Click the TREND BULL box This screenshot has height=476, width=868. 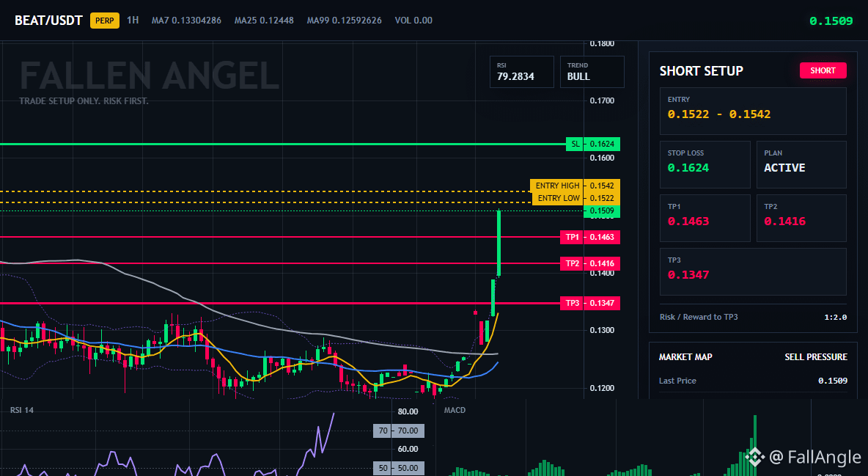coord(592,71)
